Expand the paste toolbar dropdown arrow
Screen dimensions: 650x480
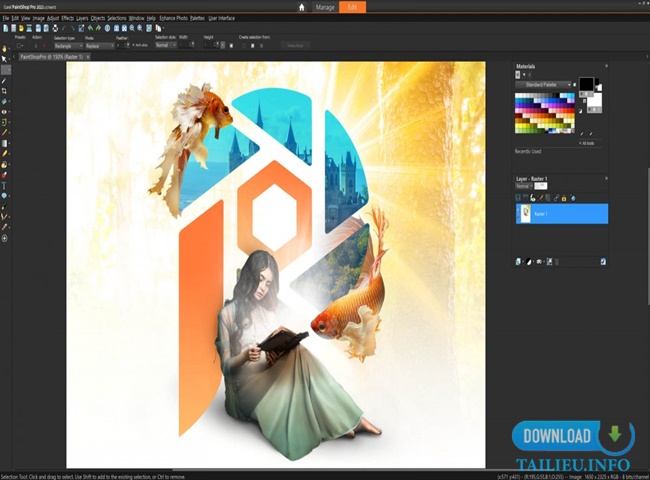click(164, 29)
